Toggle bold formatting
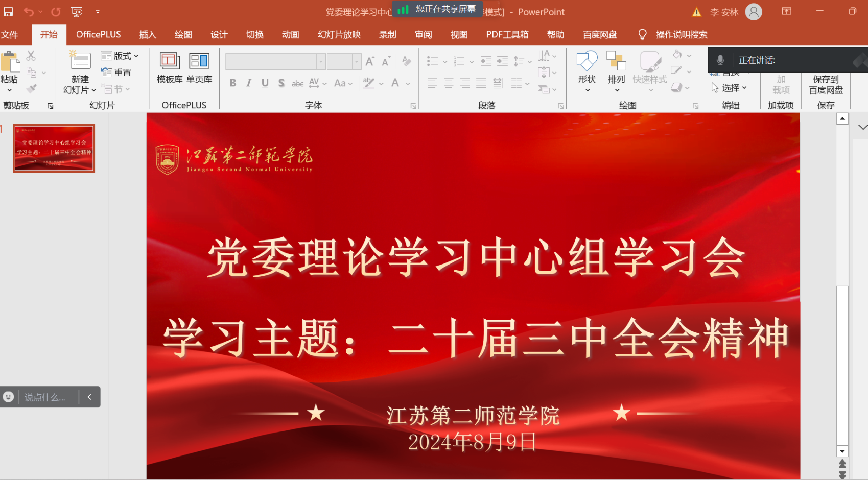The width and height of the screenshot is (868, 480). tap(233, 83)
